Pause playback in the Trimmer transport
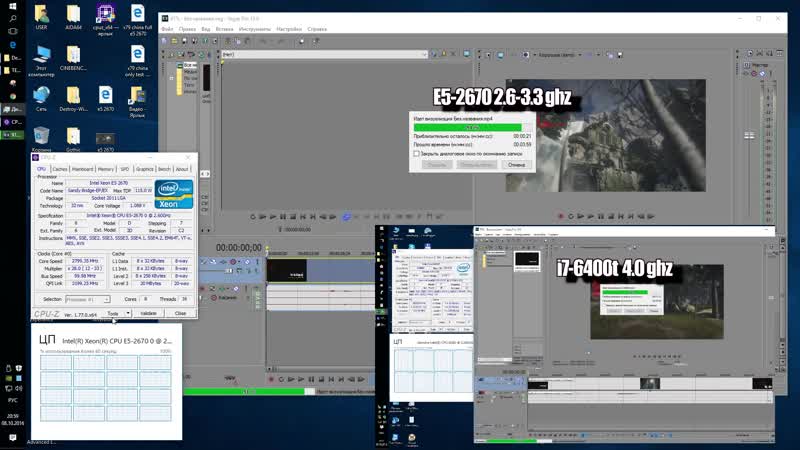Screen dimensions: 800x450 (x=283, y=217)
